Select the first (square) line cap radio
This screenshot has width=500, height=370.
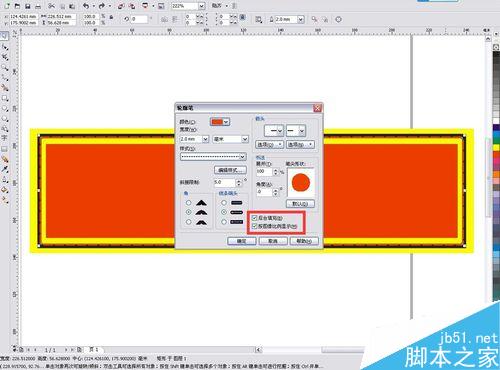(x=224, y=203)
